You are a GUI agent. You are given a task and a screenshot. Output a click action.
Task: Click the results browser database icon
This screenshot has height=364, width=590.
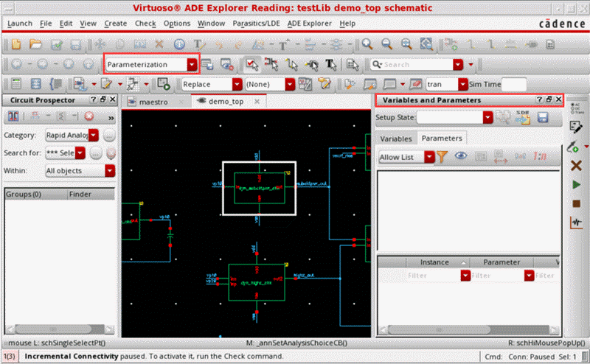pyautogui.click(x=35, y=84)
